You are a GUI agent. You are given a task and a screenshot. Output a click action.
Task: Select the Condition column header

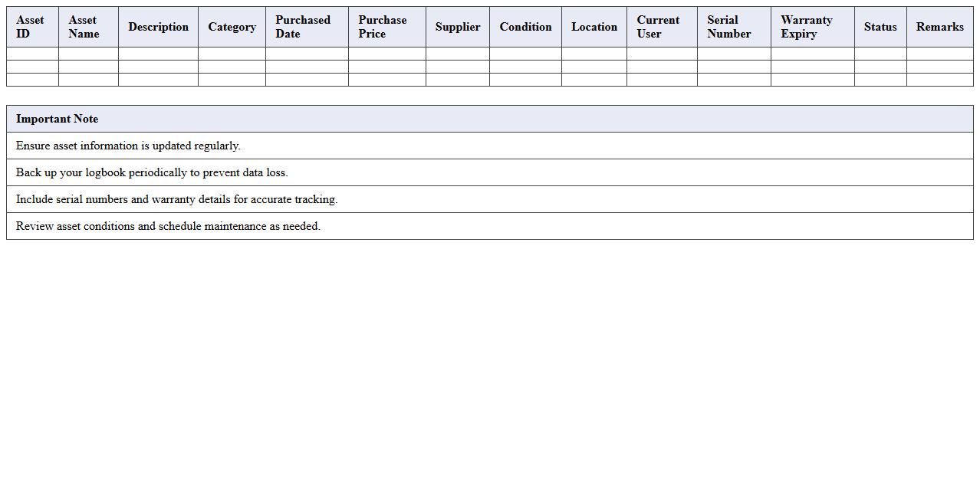click(525, 27)
